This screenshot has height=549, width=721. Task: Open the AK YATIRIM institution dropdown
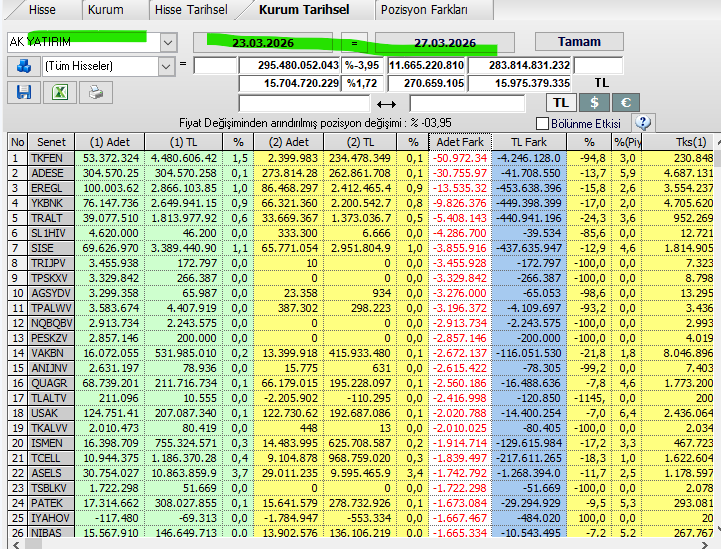click(x=168, y=42)
